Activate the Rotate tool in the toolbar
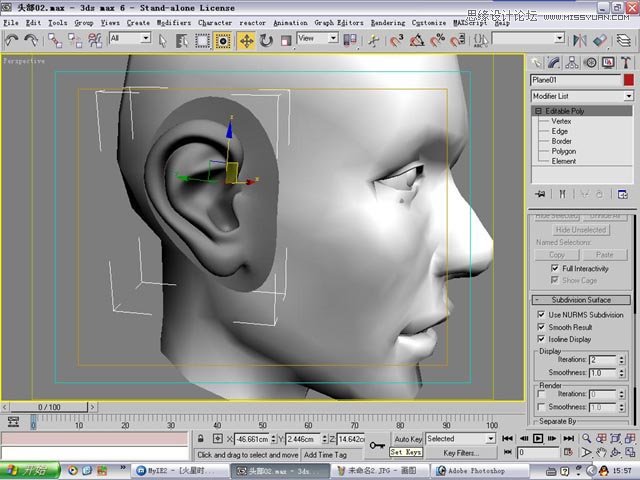 267,41
